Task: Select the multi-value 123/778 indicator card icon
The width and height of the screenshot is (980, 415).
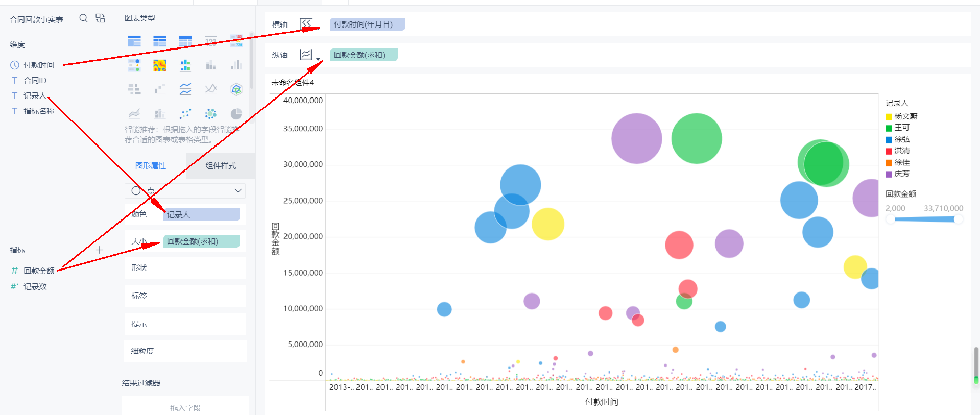Action: (236, 41)
